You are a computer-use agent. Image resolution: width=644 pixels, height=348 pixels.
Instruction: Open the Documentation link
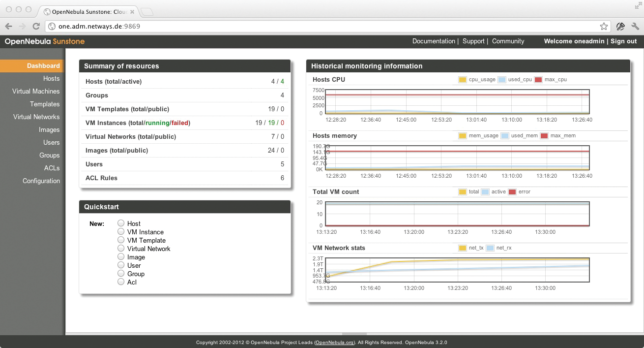coord(434,41)
